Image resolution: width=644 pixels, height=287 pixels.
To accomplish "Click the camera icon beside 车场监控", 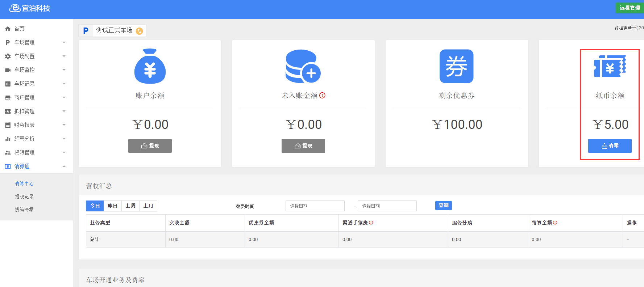I will point(8,70).
